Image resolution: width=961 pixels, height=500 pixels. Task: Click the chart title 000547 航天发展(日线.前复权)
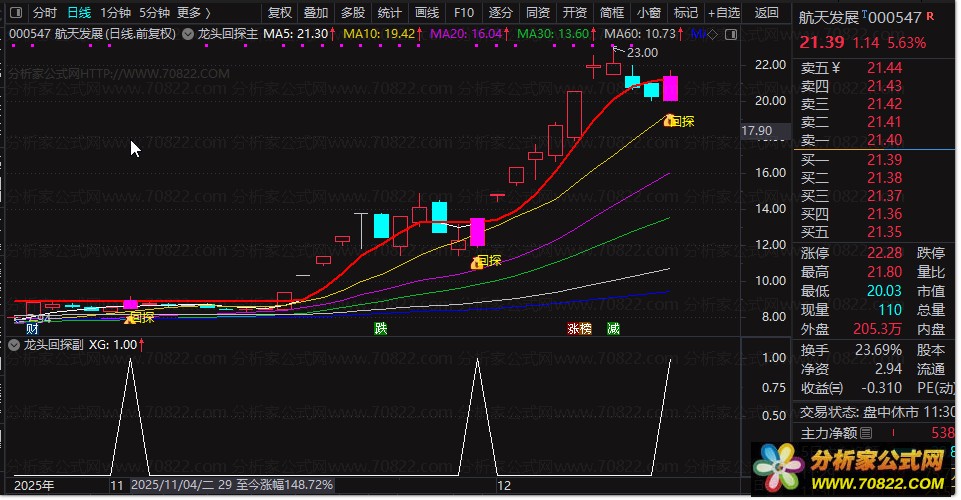[x=93, y=34]
